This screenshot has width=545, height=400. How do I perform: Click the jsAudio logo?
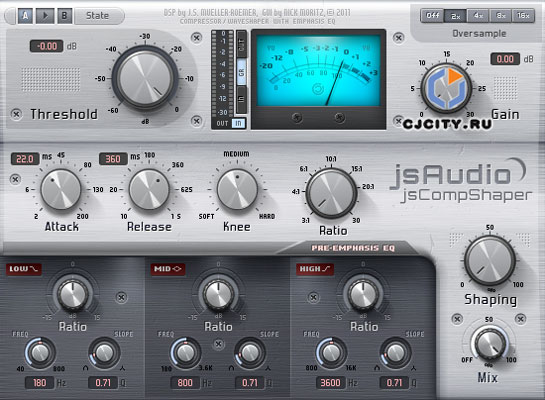(458, 173)
